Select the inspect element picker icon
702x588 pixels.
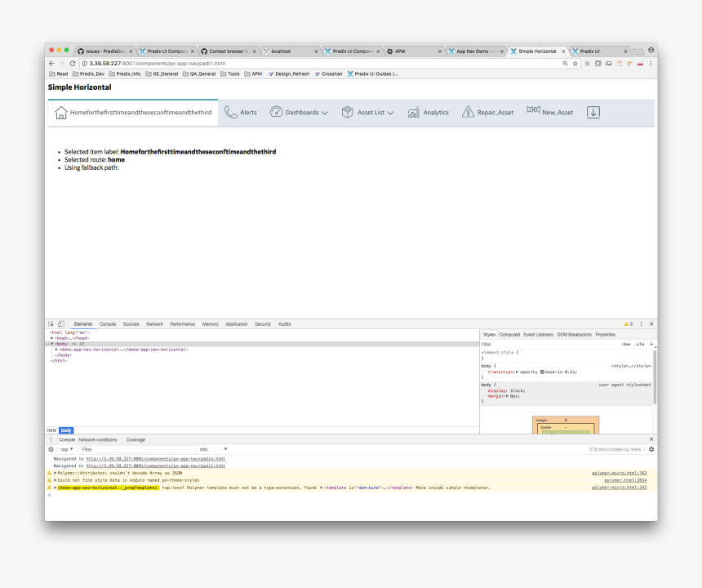51,324
